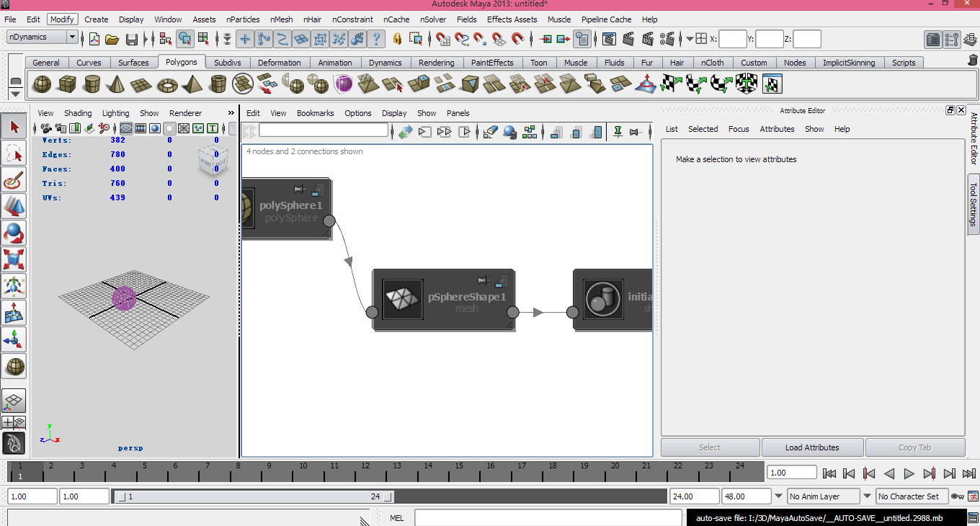Click the Node Editor pin icon
980x526 pixels.
click(618, 132)
